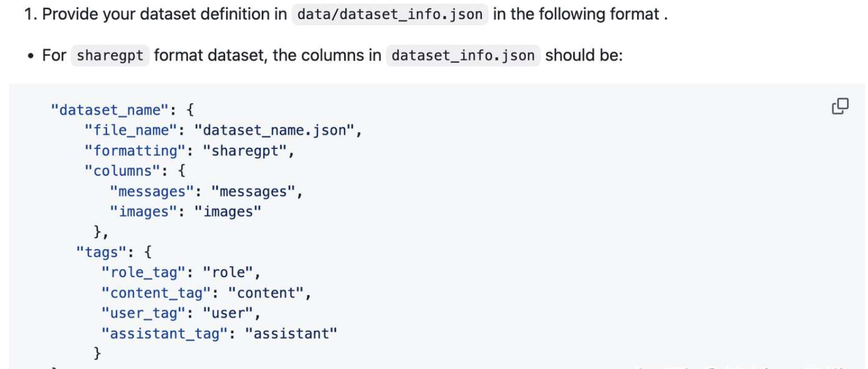Click the "file_name" key in code

pos(130,130)
